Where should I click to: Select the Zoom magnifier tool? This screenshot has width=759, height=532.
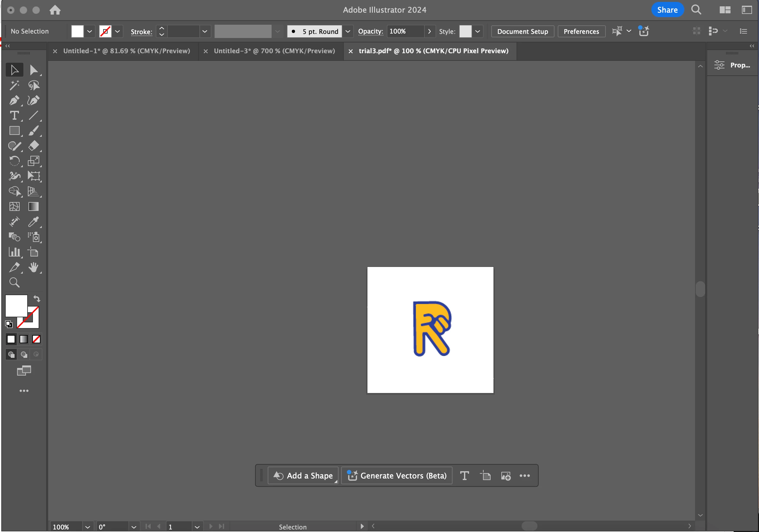[x=14, y=282]
